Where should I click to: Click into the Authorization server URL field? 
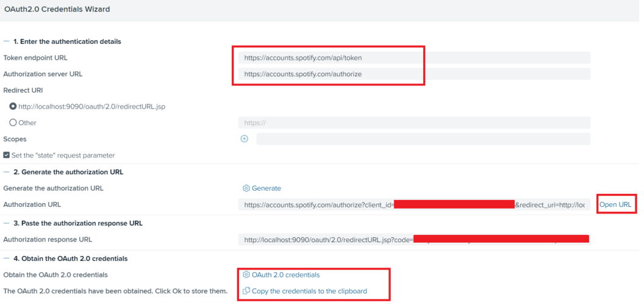(414, 74)
